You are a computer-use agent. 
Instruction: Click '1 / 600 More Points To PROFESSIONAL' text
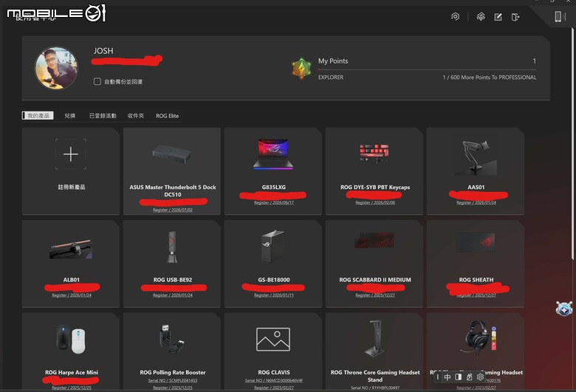(x=490, y=78)
